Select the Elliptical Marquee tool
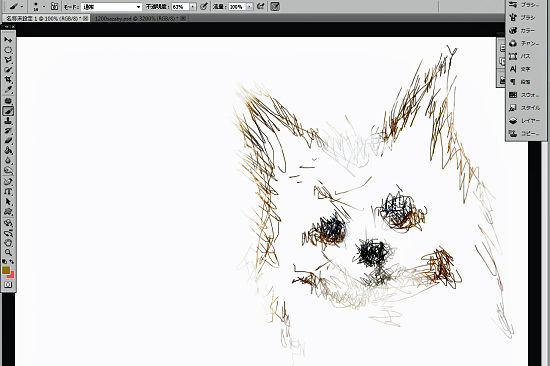Image resolution: width=550 pixels, height=366 pixels. point(8,50)
